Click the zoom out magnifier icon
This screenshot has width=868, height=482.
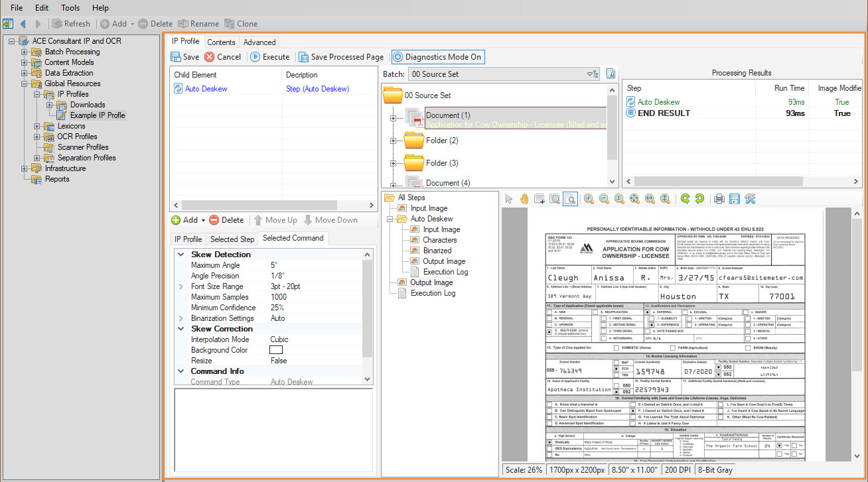click(x=604, y=199)
